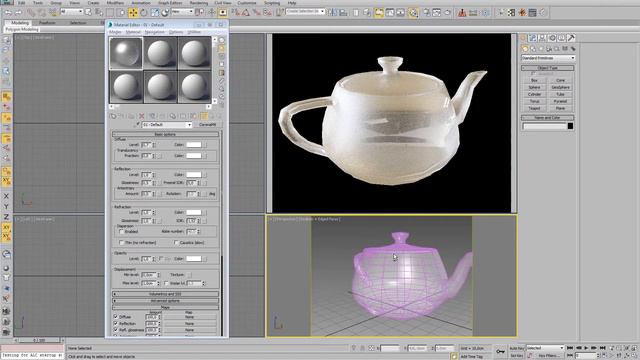Viewport: 640px width, 360px height.
Task: Click the Sphere primitive button
Action: tap(534, 87)
